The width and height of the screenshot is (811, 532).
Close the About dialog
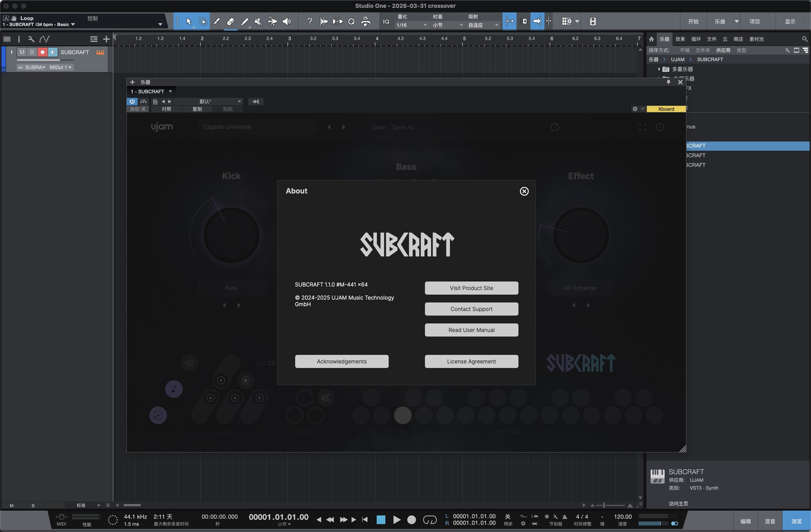point(524,191)
